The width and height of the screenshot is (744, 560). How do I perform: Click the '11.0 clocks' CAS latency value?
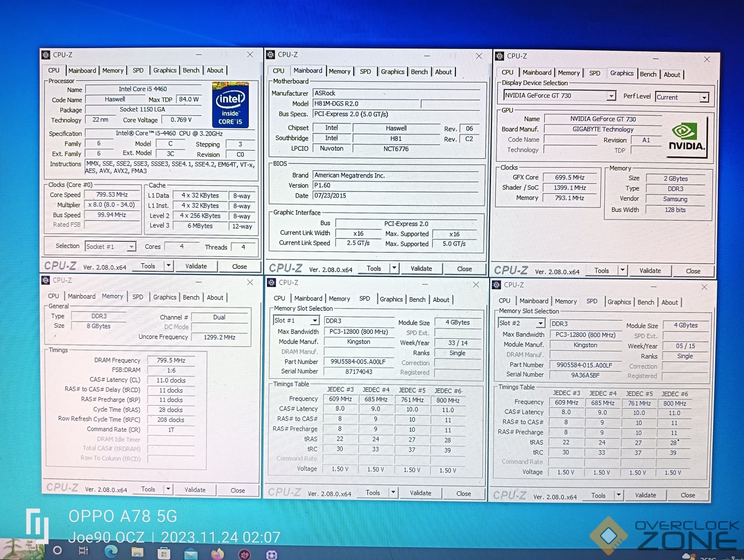[171, 380]
